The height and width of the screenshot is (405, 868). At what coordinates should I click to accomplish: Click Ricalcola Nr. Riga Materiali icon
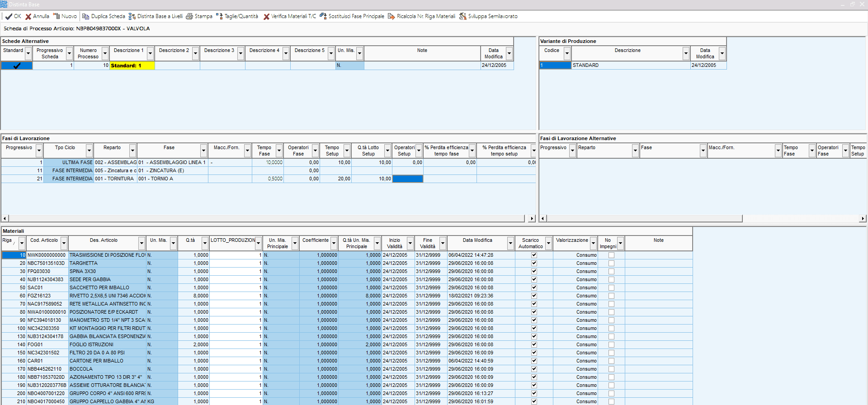click(x=392, y=16)
